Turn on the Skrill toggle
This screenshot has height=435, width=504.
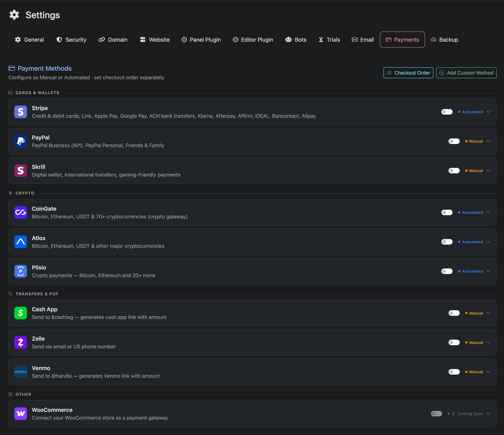[454, 171]
